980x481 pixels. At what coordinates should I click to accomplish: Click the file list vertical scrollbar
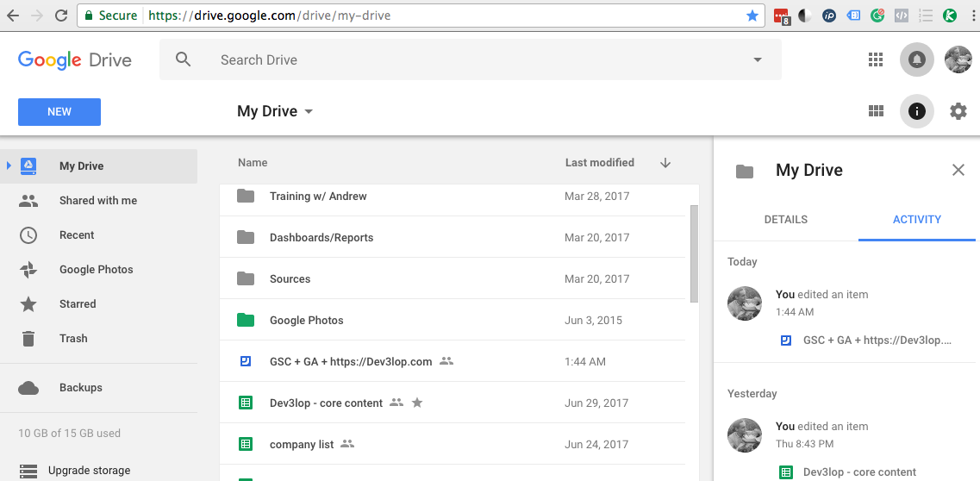click(694, 253)
